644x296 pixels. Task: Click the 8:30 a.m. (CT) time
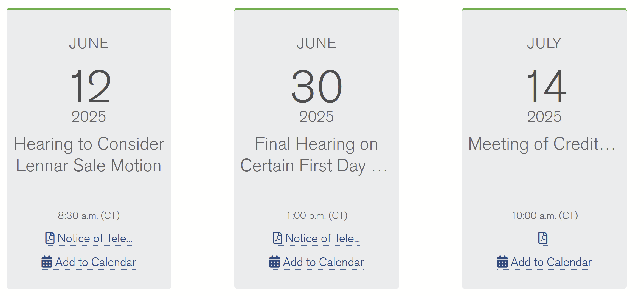[x=89, y=215]
